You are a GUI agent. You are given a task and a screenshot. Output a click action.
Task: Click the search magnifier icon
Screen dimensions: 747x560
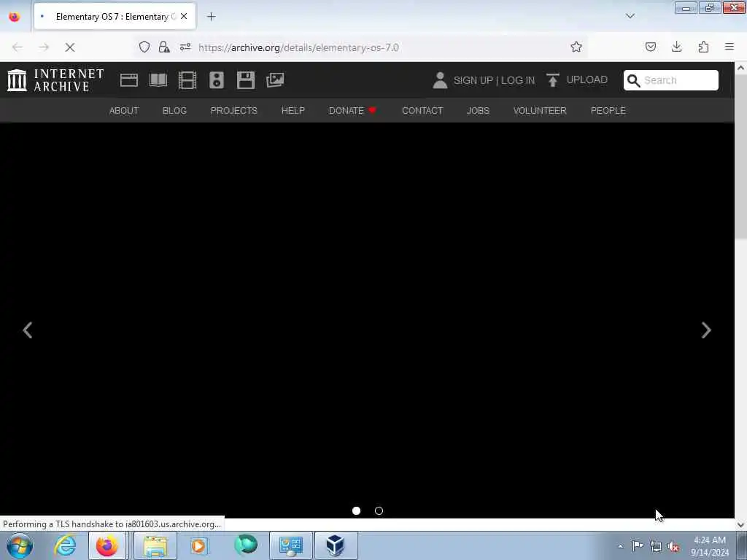coord(634,80)
